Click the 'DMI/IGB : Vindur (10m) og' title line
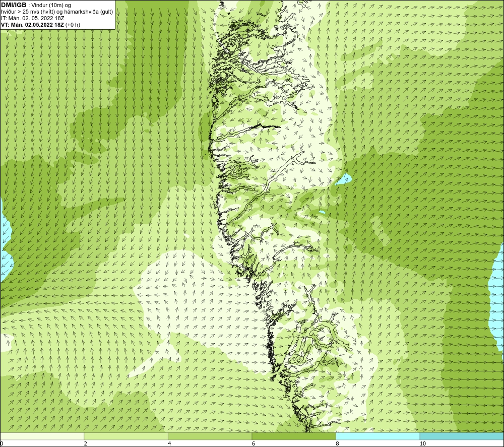Image resolution: width=504 pixels, height=447 pixels. tap(36, 5)
